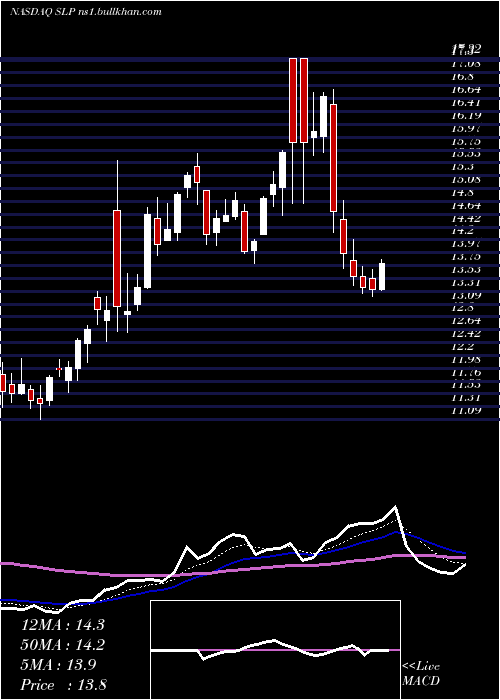Click the 11.31 price axis label
The width and height of the screenshot is (500, 700).
click(466, 399)
